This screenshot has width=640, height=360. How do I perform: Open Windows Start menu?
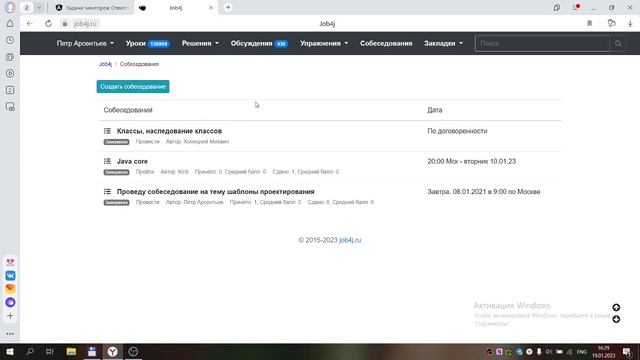point(10,351)
